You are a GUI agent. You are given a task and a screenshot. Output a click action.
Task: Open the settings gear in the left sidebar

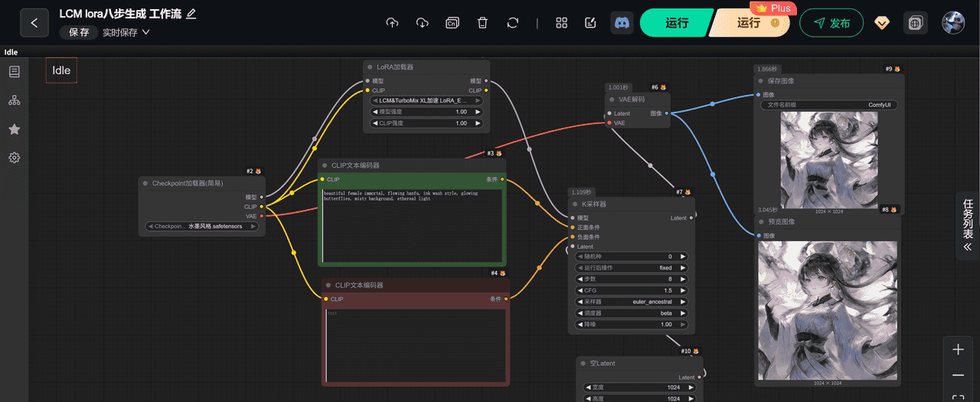[14, 158]
